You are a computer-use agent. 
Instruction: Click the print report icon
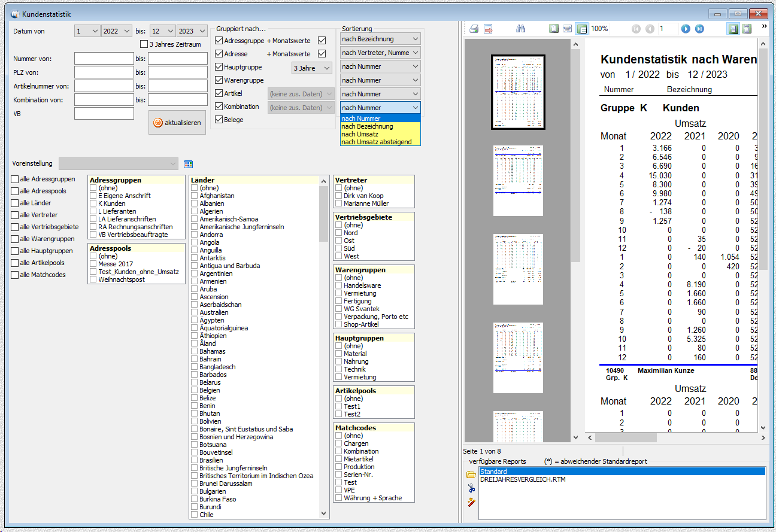(474, 29)
